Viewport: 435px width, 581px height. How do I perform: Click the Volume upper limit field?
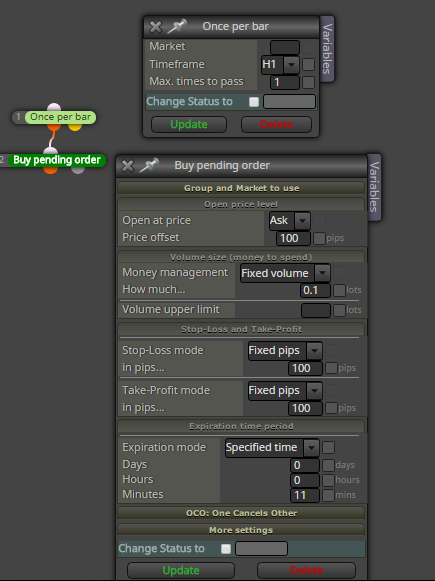point(315,310)
